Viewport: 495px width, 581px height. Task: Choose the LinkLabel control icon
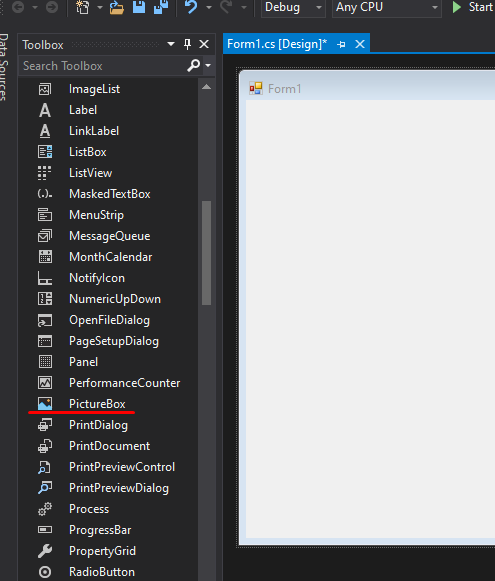[x=45, y=131]
